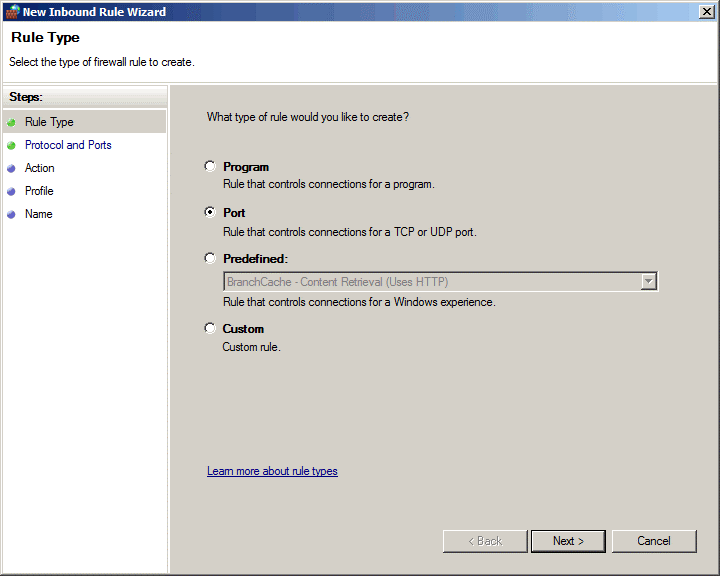Image resolution: width=720 pixels, height=576 pixels.
Task: Go to the Name step
Action: 39,214
